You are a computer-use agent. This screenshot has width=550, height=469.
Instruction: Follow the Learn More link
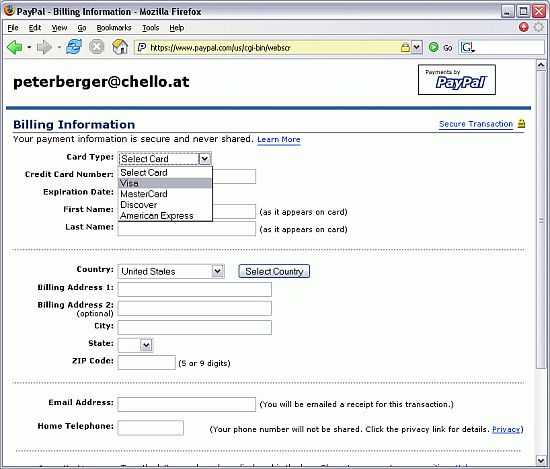pyautogui.click(x=279, y=139)
